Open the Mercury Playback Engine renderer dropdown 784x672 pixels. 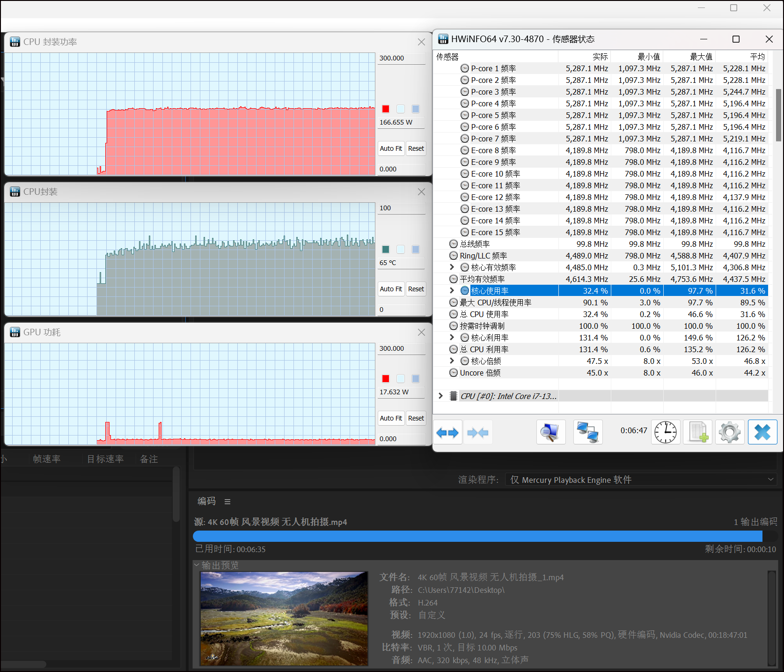coord(770,480)
